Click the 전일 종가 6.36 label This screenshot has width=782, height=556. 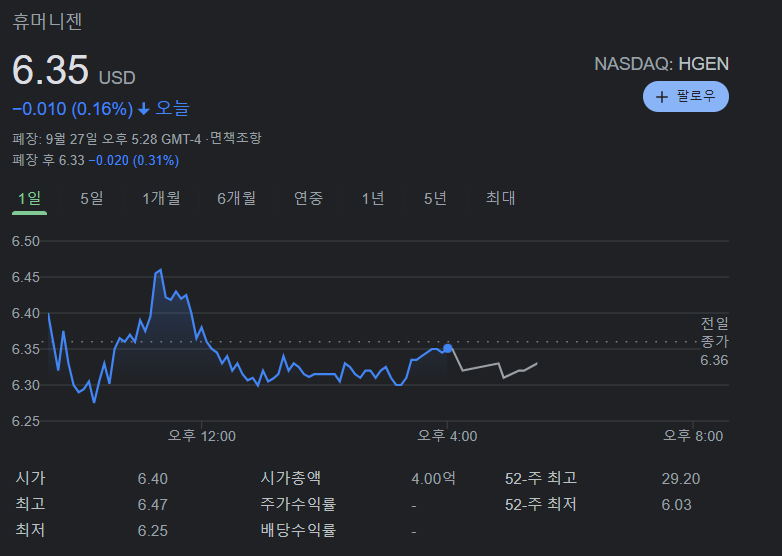(x=714, y=342)
